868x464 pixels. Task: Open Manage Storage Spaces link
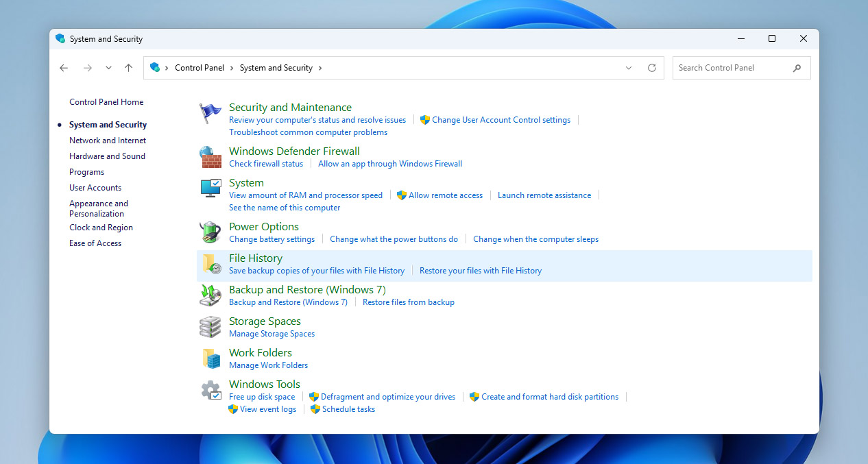272,334
